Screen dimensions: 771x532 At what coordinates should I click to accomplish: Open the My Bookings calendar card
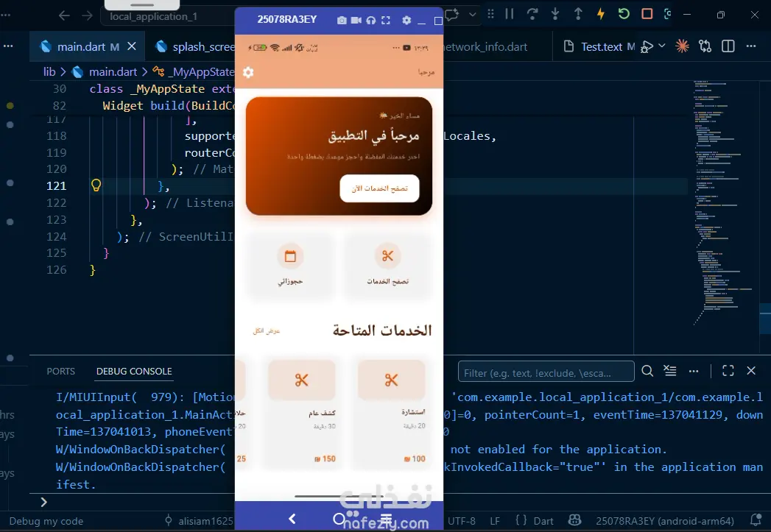point(290,266)
